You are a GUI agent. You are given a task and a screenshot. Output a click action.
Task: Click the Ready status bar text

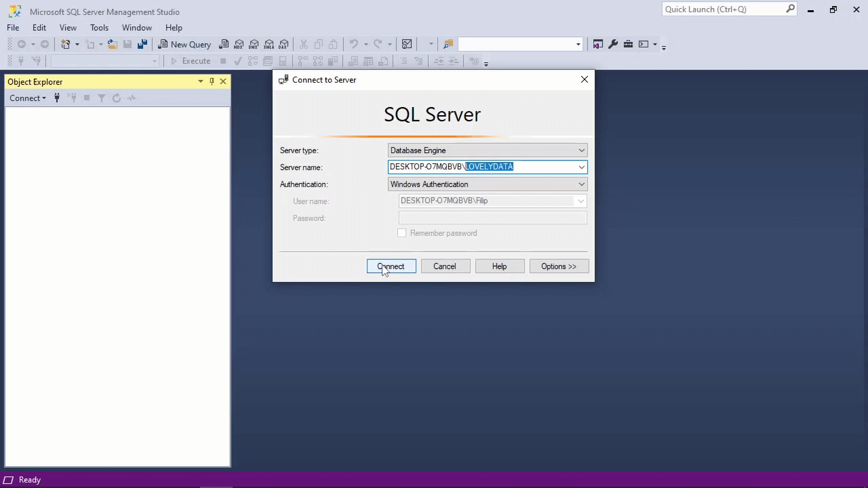pyautogui.click(x=30, y=480)
